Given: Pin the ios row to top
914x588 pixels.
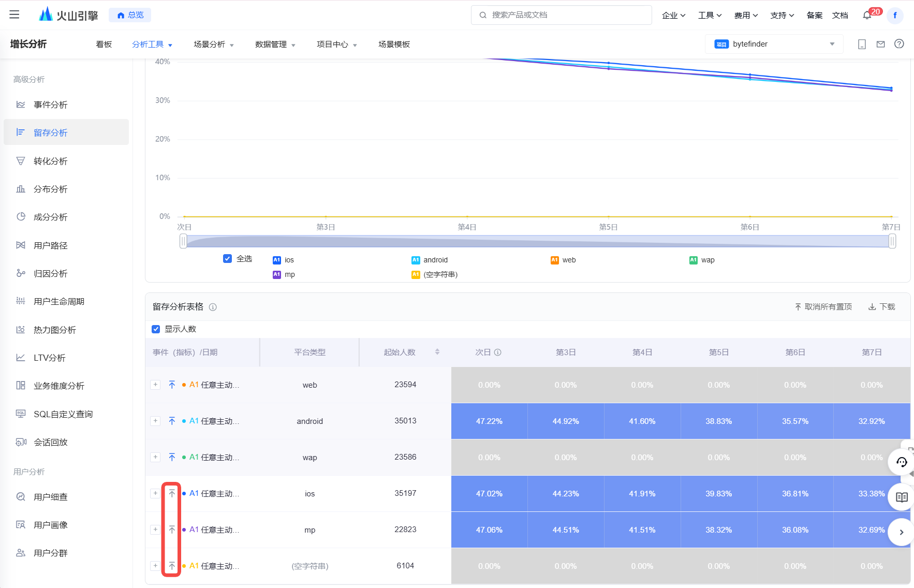Looking at the screenshot, I should click(172, 493).
